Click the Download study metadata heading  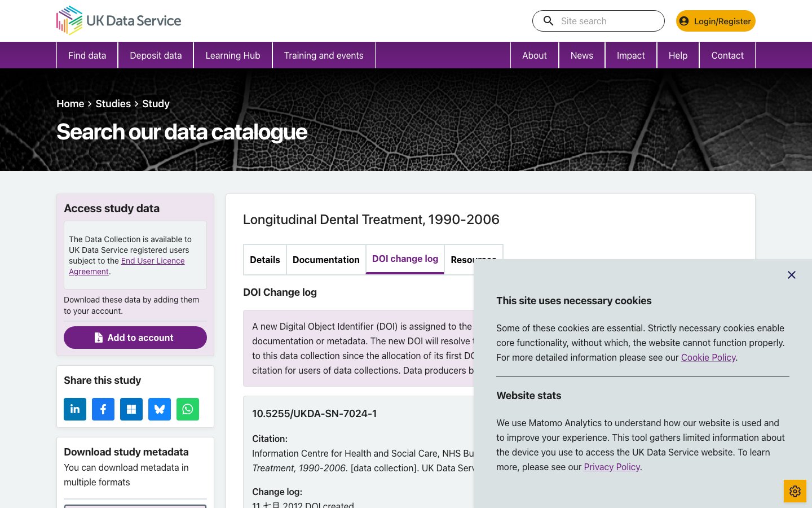pyautogui.click(x=126, y=452)
